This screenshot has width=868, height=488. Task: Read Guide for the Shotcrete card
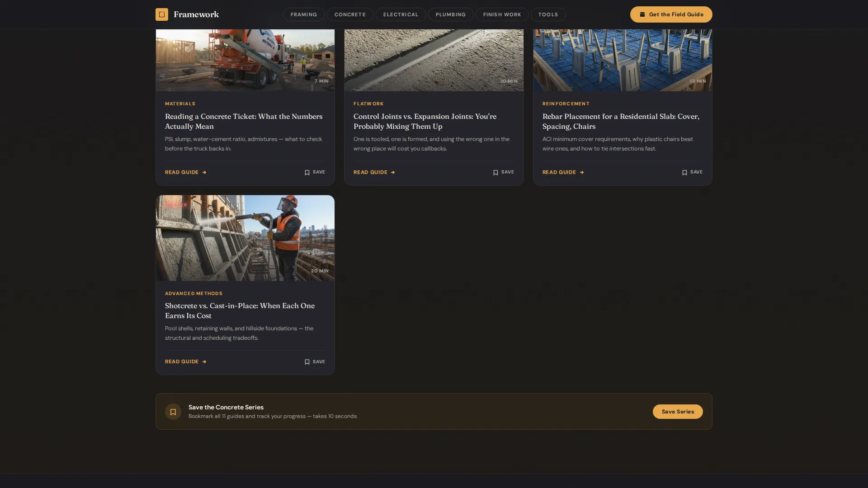(186, 361)
